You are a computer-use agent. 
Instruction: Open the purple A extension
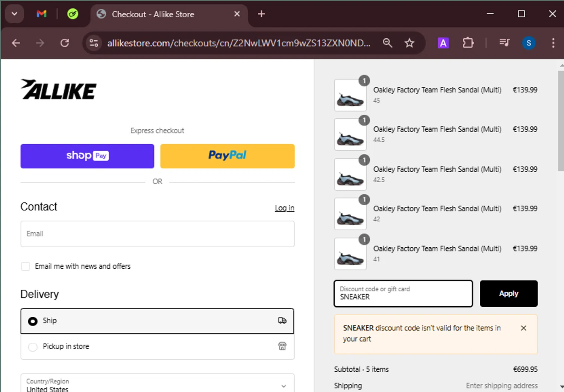(443, 43)
